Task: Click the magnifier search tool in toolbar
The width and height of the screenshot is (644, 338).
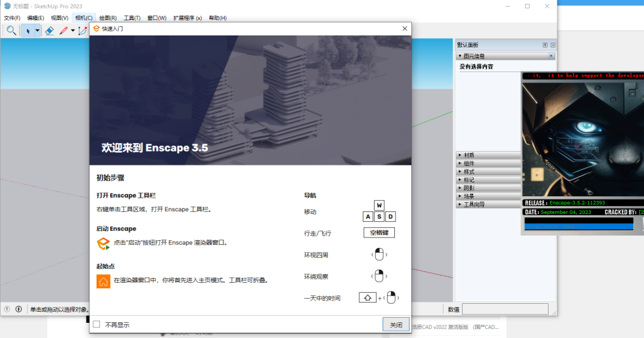Action: coord(11,30)
